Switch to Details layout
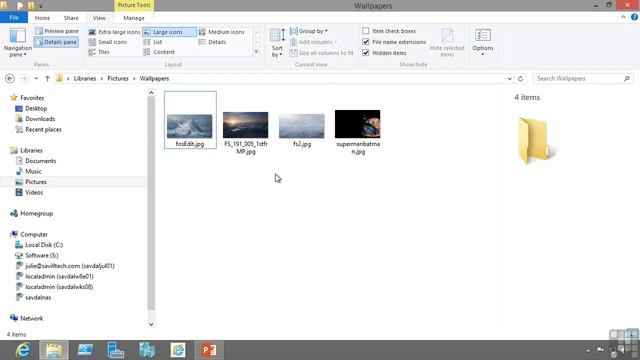 [x=212, y=42]
